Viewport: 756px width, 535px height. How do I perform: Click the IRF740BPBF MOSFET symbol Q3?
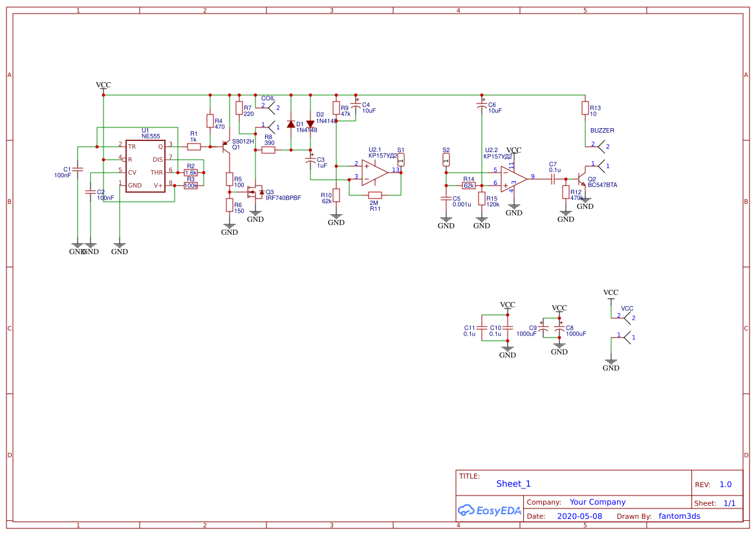click(x=255, y=192)
